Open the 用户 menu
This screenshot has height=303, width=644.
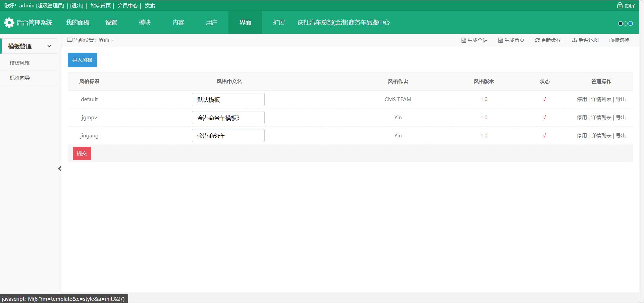click(x=212, y=23)
